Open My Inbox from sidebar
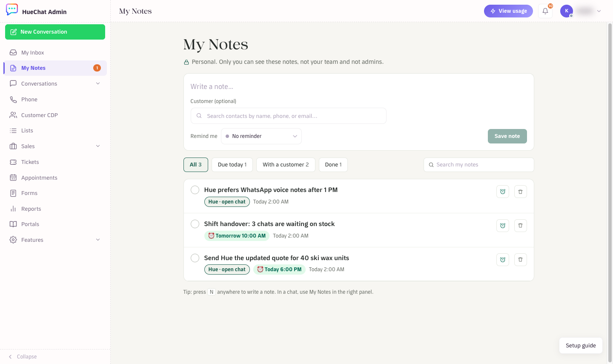The height and width of the screenshot is (364, 613). [55, 52]
